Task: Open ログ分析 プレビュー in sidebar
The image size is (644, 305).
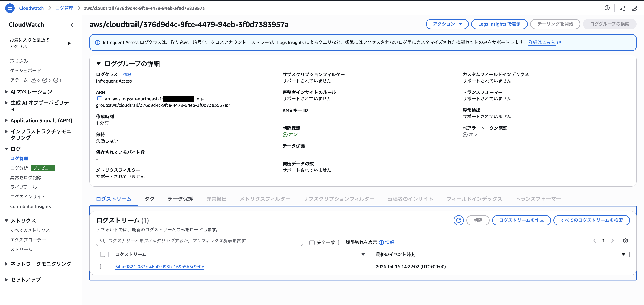Action: click(32, 168)
